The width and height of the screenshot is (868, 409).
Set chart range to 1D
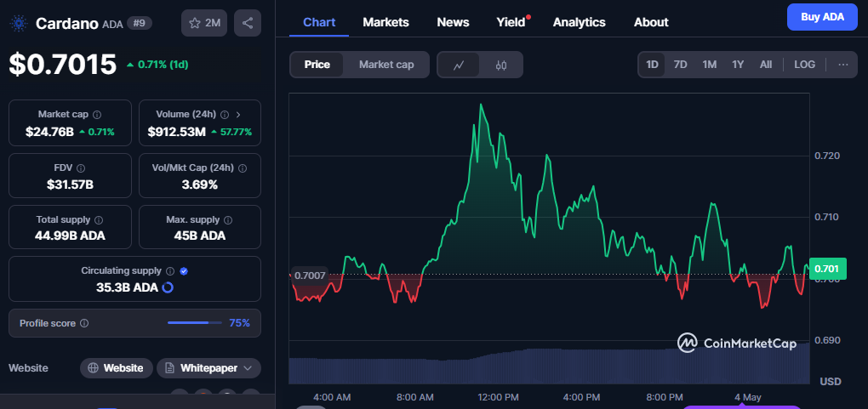point(652,65)
